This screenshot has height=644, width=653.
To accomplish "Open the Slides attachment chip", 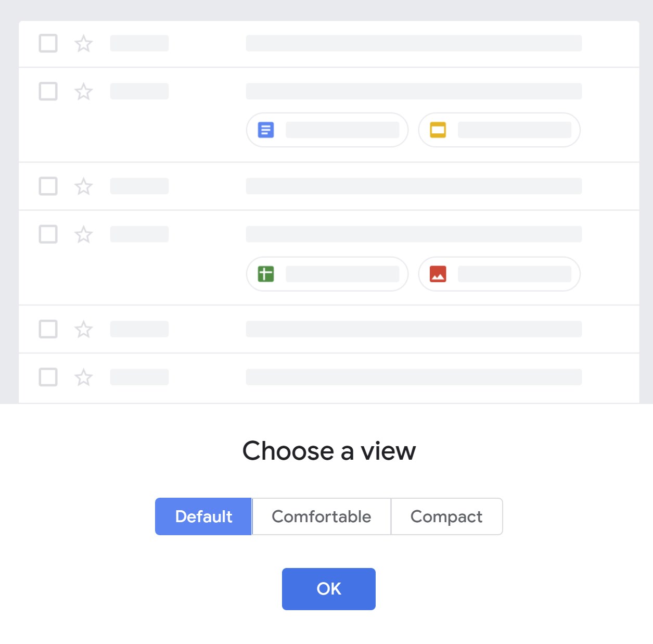I will pyautogui.click(x=499, y=130).
